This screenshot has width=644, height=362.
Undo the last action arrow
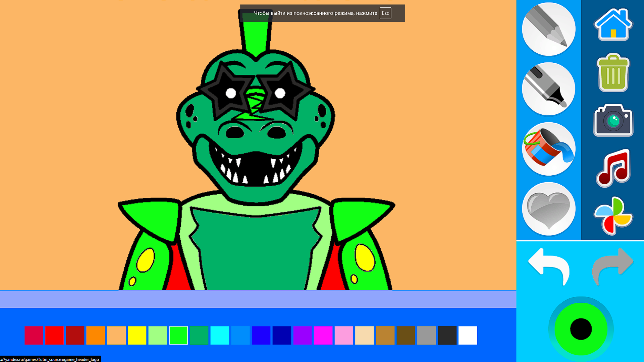tap(549, 267)
